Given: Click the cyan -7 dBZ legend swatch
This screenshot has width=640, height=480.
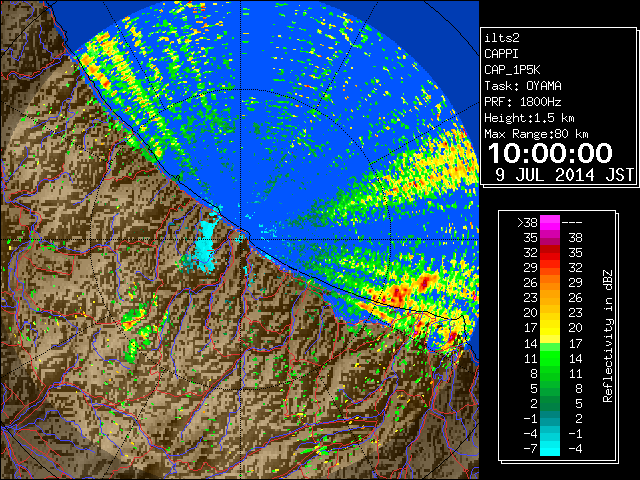Looking at the screenshot, I should click(x=550, y=448).
